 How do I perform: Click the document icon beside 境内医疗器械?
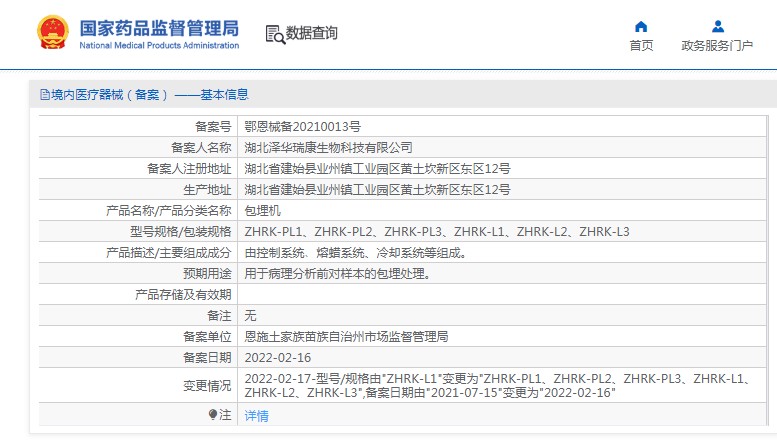[44, 95]
